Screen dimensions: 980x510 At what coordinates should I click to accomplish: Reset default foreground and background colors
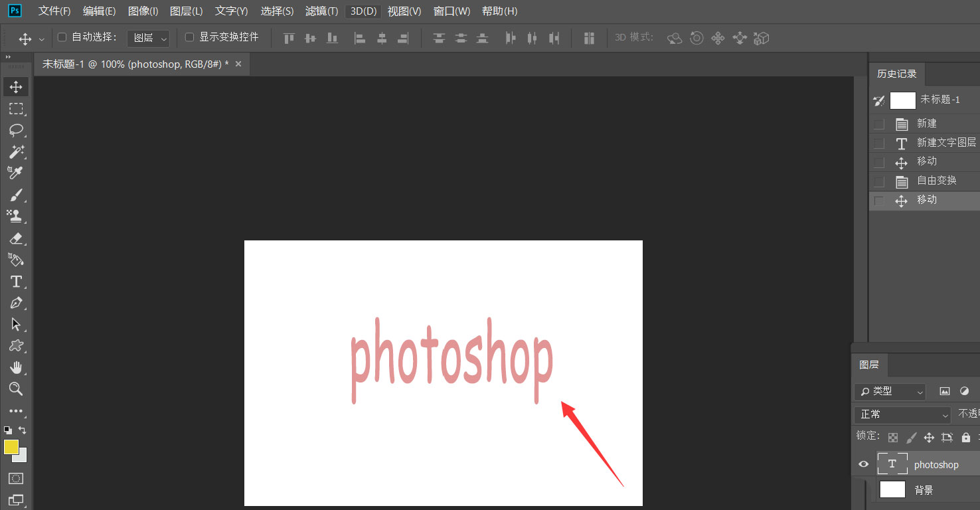point(8,430)
